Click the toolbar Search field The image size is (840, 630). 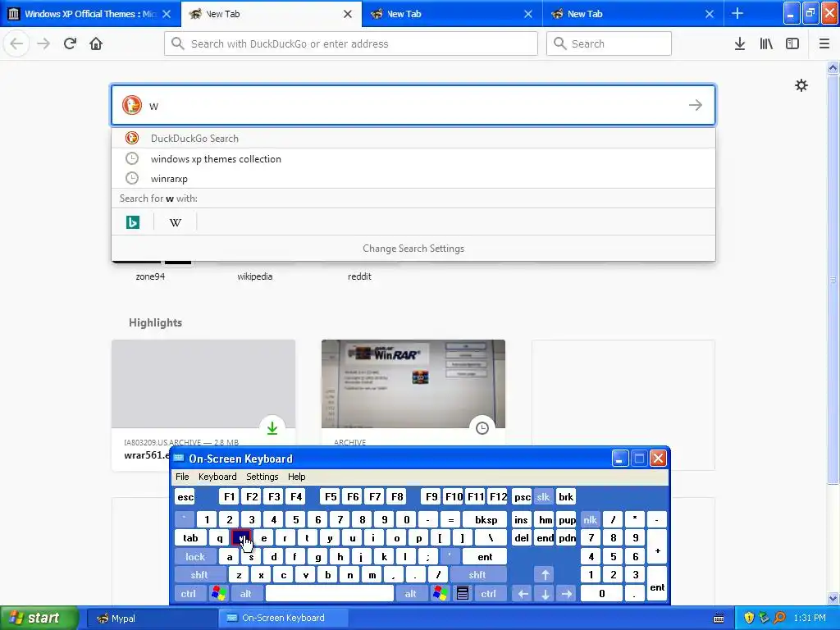click(x=609, y=43)
